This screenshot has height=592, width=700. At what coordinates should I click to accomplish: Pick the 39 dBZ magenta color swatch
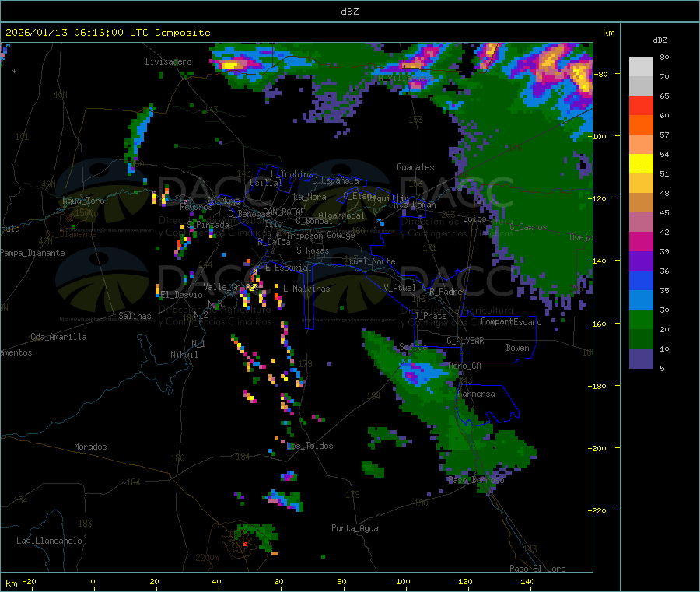(641, 241)
